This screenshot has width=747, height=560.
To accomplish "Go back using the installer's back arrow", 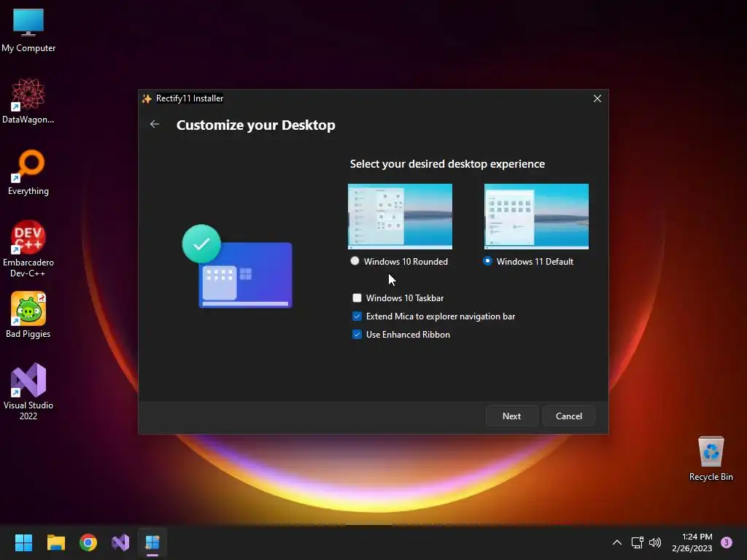I will click(155, 124).
